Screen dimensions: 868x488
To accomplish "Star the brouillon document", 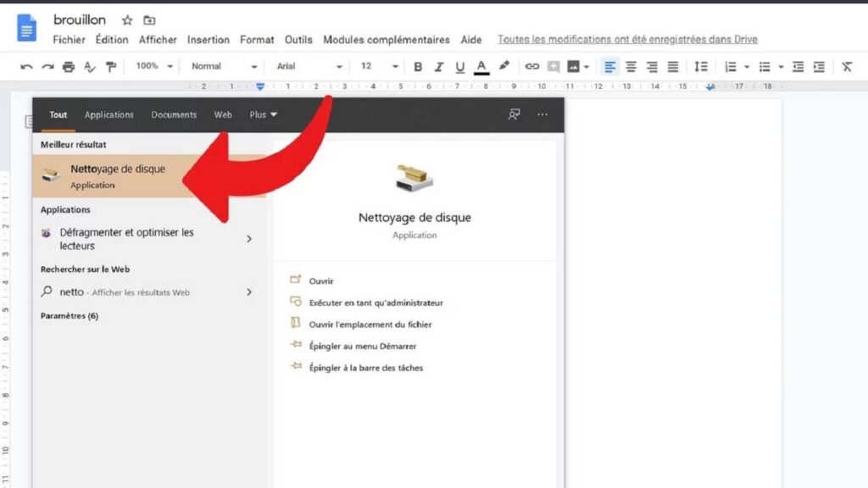I will [127, 20].
